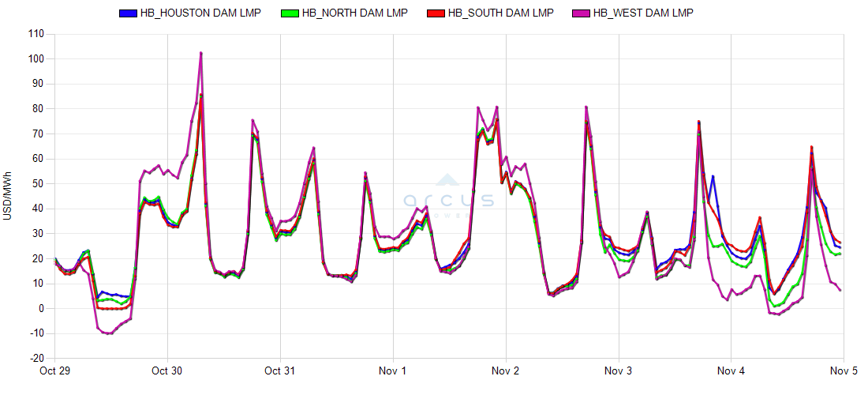Click the blue HB_HOUSTON legend color box
Image resolution: width=868 pixels, height=395 pixels.
[x=128, y=13]
